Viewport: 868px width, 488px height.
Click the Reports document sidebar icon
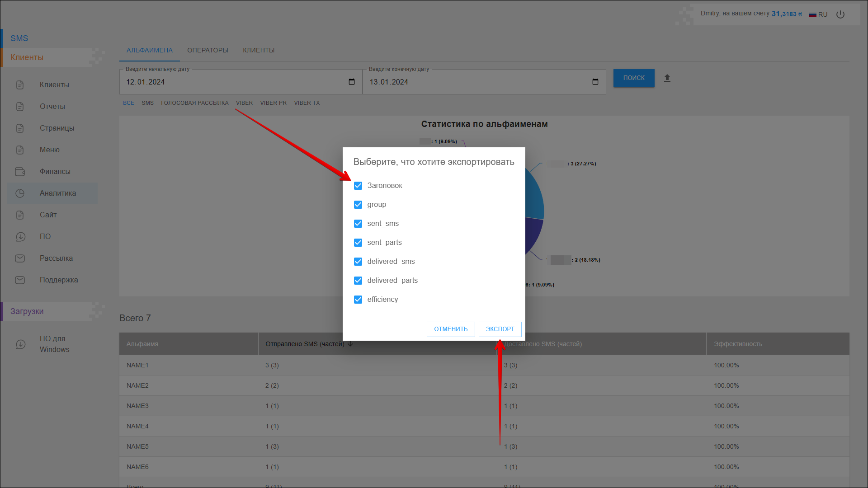pyautogui.click(x=20, y=107)
